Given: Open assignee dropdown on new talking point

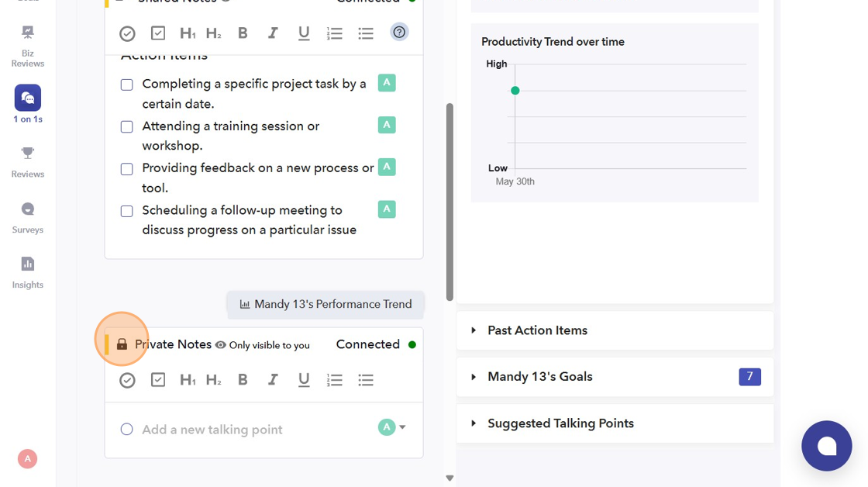Looking at the screenshot, I should (x=401, y=427).
